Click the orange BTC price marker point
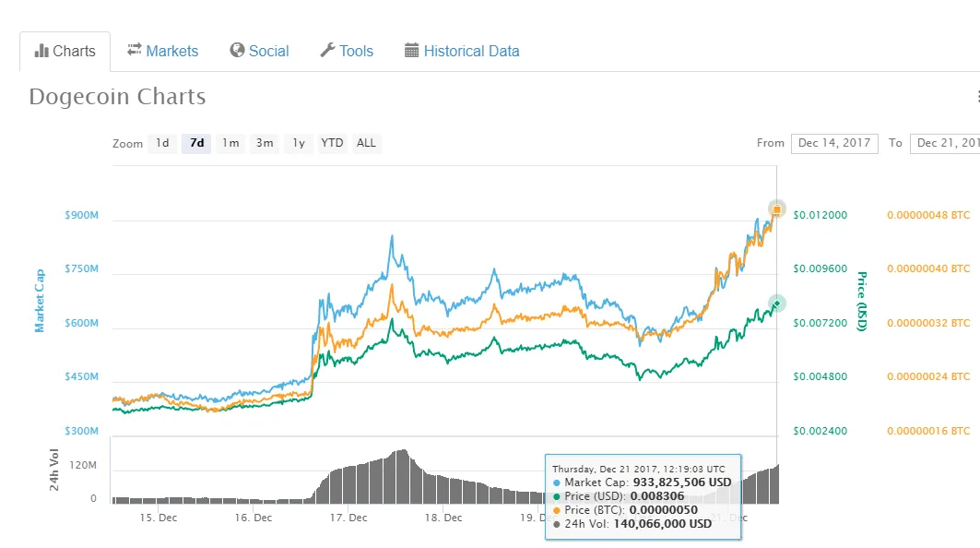This screenshot has height=548, width=980. (777, 209)
